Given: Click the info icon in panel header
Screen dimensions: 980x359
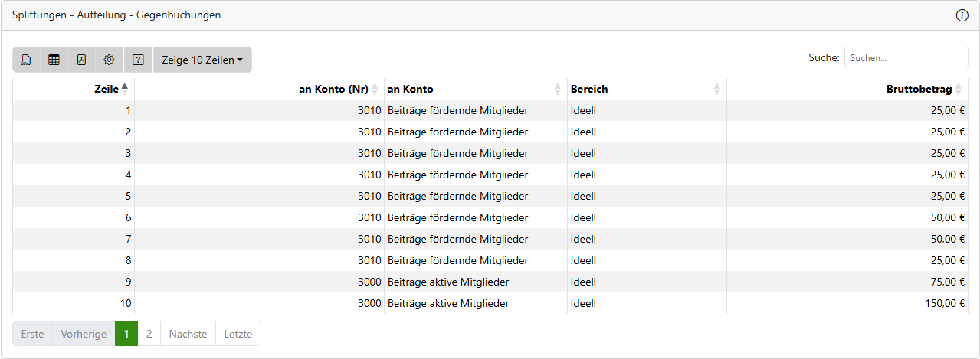Looking at the screenshot, I should [x=962, y=15].
